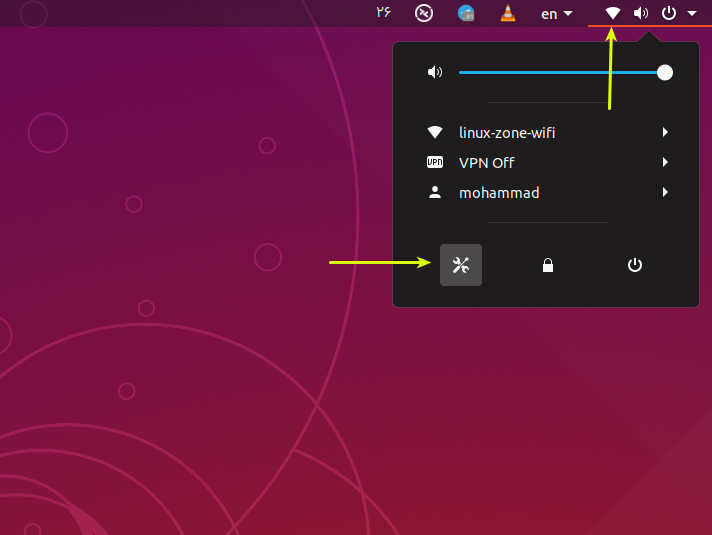Click the volume indicator in the top bar
The width and height of the screenshot is (712, 535).
coord(641,13)
